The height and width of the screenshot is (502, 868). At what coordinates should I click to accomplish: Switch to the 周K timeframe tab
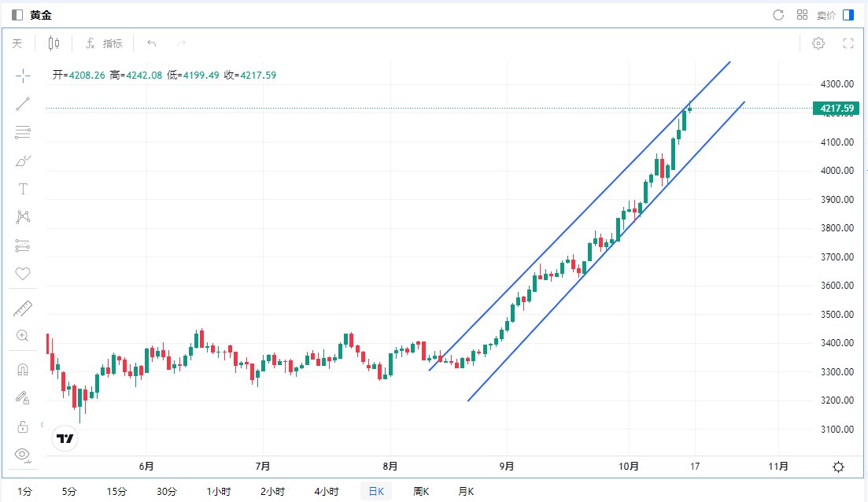pyautogui.click(x=421, y=492)
